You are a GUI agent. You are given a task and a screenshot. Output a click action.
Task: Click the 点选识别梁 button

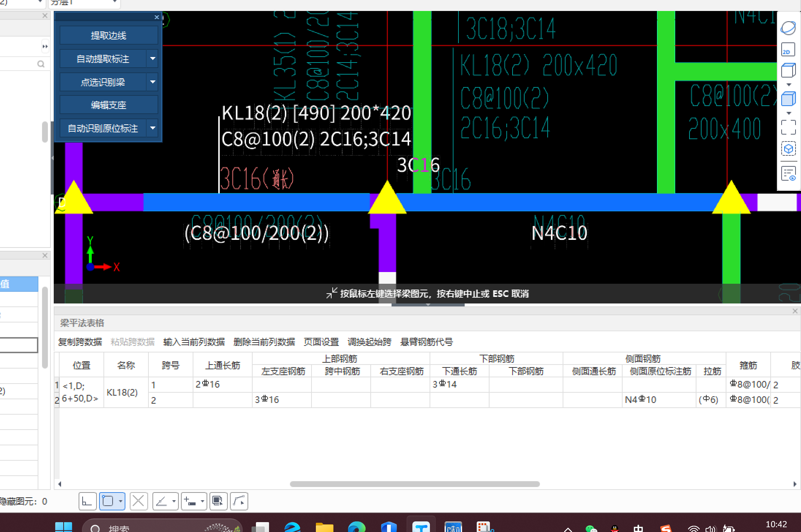pyautogui.click(x=103, y=82)
